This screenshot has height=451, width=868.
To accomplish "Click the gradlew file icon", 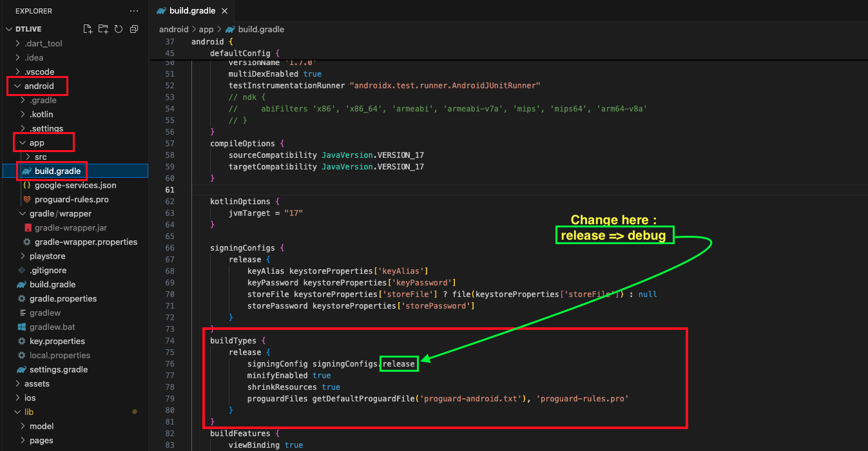I will (22, 312).
